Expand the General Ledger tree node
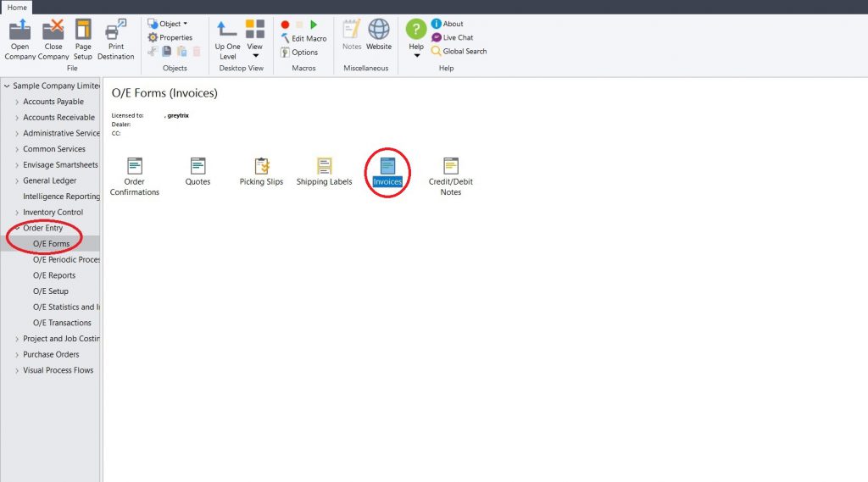The height and width of the screenshot is (482, 868). pyautogui.click(x=17, y=181)
